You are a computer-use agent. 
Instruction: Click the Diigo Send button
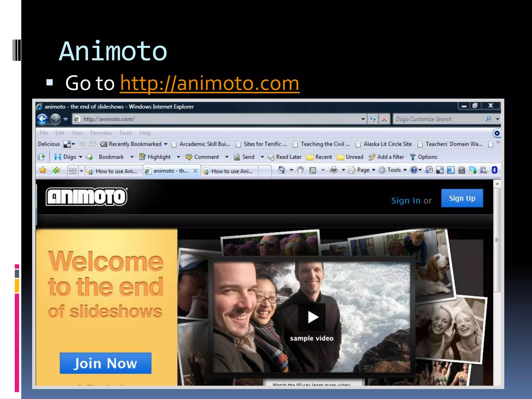(244, 157)
